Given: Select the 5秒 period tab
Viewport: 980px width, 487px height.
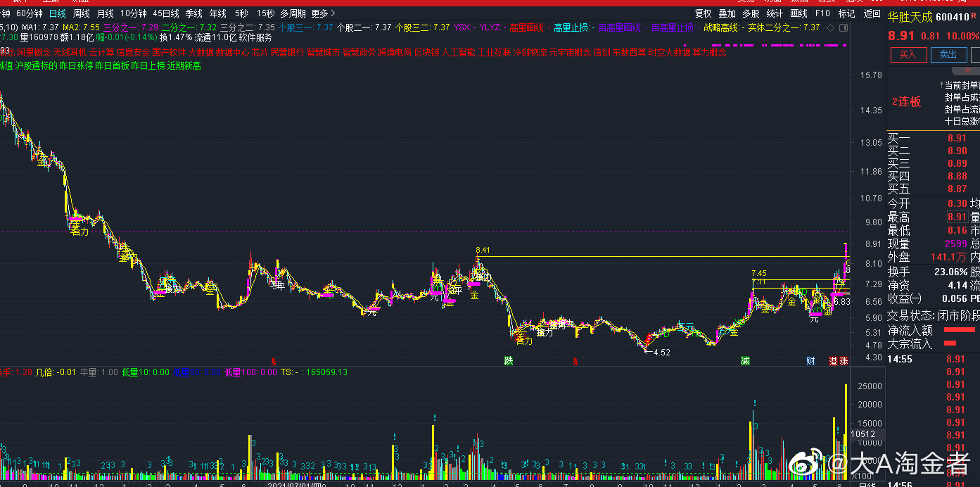Looking at the screenshot, I should [241, 13].
